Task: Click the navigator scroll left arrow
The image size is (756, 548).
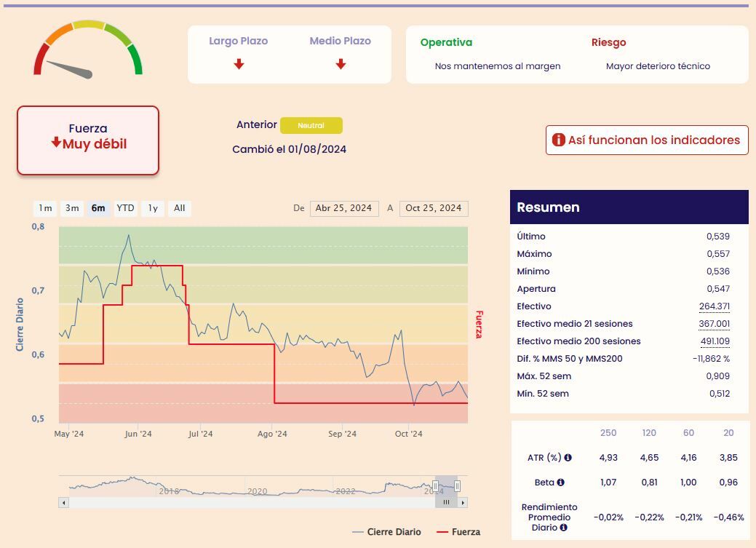Action: click(63, 503)
